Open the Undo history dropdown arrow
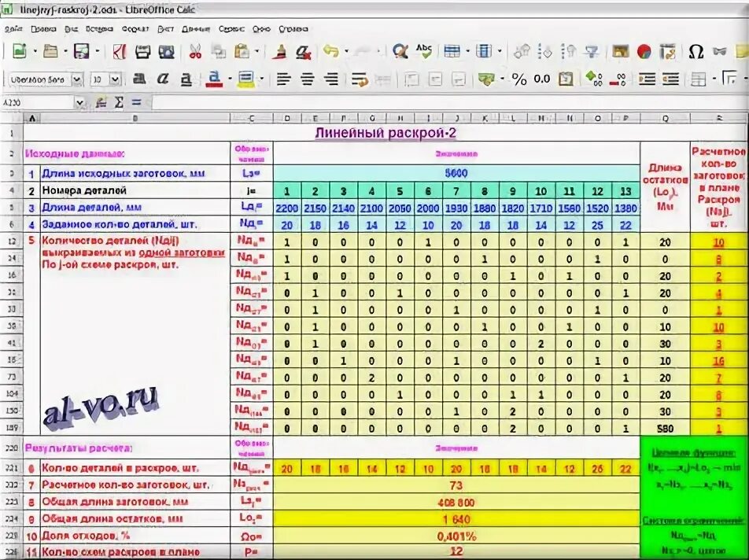 (x=347, y=51)
